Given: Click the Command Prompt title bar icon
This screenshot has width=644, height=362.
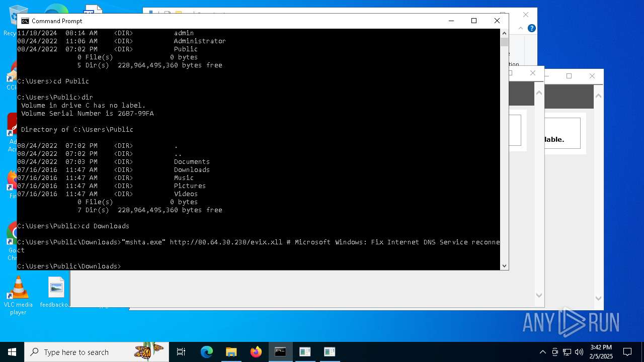Looking at the screenshot, I should [25, 21].
